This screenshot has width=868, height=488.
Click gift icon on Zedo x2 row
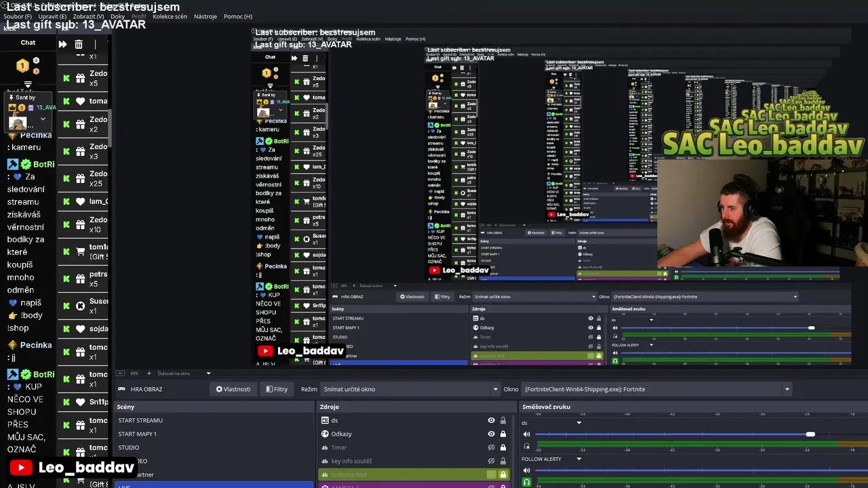point(80,124)
